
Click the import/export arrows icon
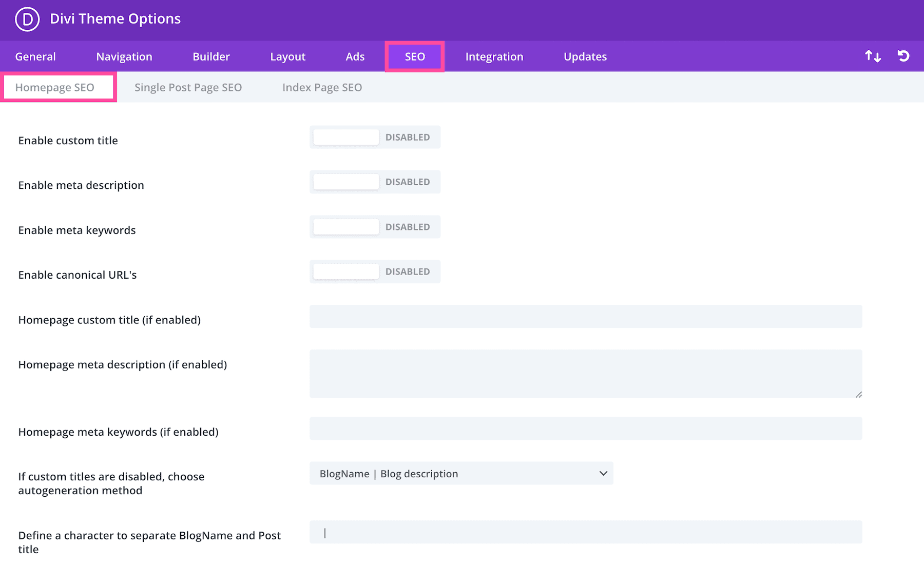[x=873, y=56]
